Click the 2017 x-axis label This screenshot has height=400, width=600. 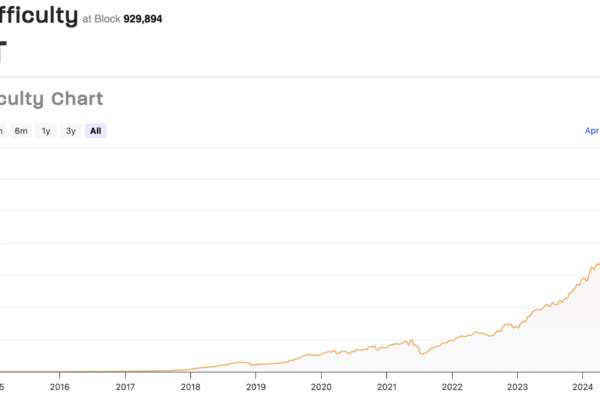click(125, 386)
